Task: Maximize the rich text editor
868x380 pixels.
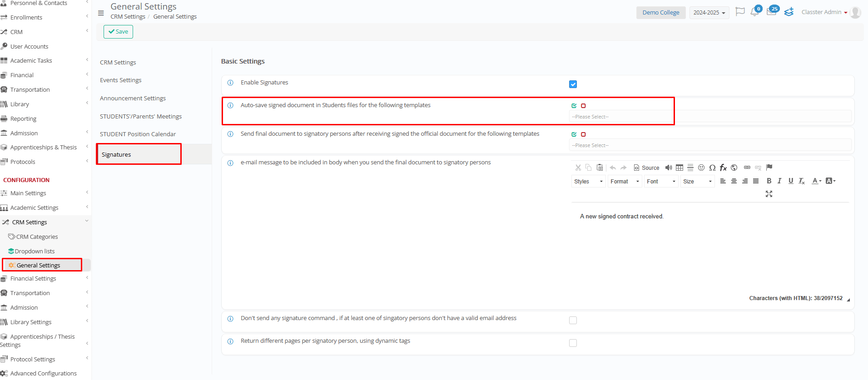Action: click(x=769, y=194)
